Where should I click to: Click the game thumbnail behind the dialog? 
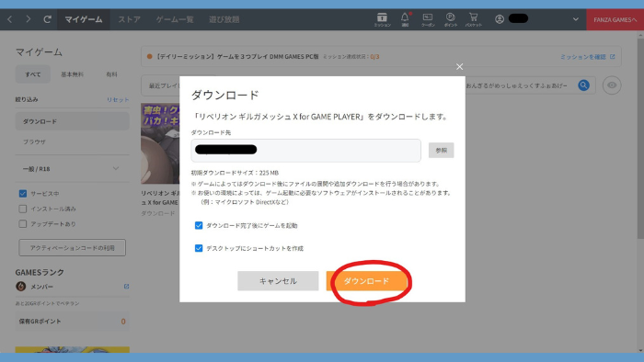click(x=160, y=143)
